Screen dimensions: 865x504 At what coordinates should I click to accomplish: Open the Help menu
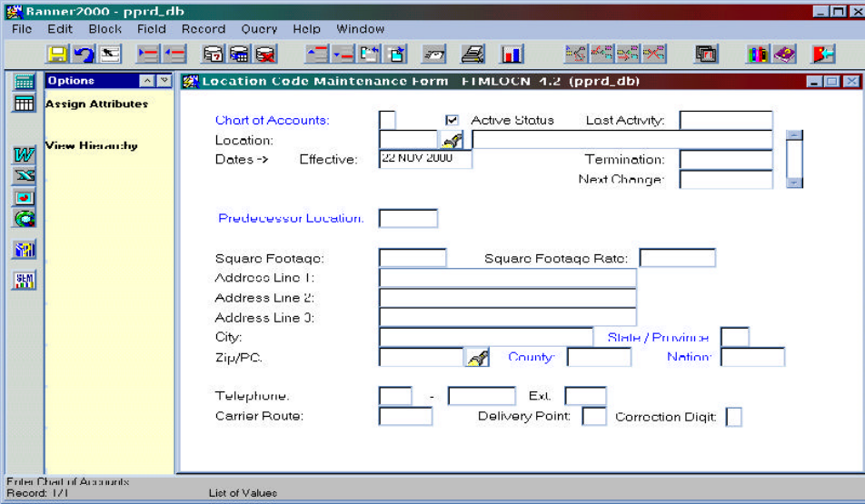[x=306, y=29]
